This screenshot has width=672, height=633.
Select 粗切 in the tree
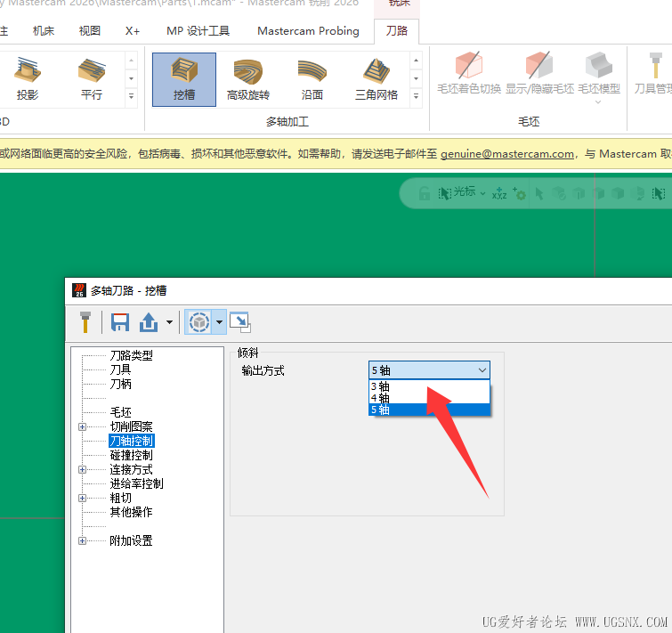click(x=120, y=498)
